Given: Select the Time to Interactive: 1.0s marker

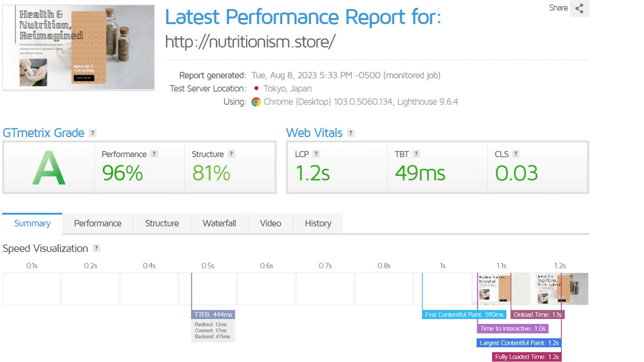Looking at the screenshot, I should pyautogui.click(x=513, y=329).
